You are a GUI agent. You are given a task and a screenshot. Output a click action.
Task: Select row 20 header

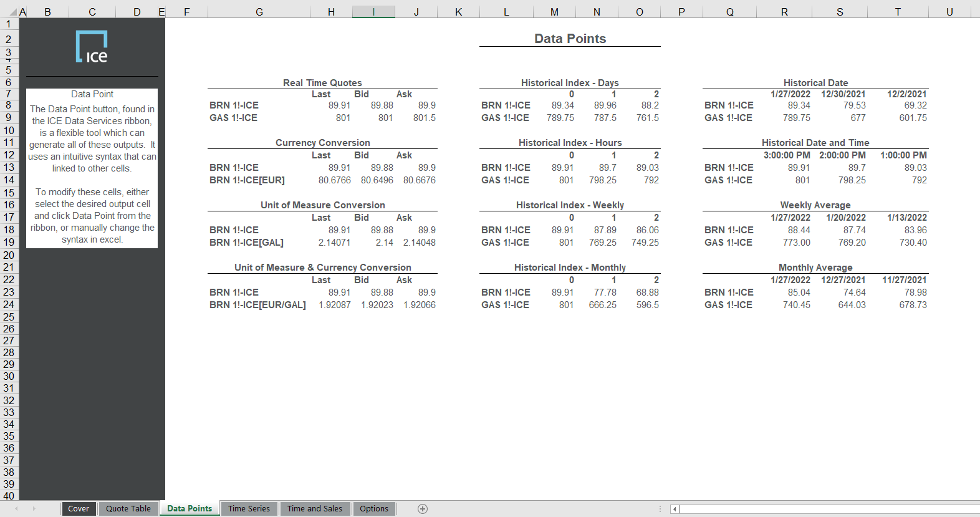(x=9, y=255)
